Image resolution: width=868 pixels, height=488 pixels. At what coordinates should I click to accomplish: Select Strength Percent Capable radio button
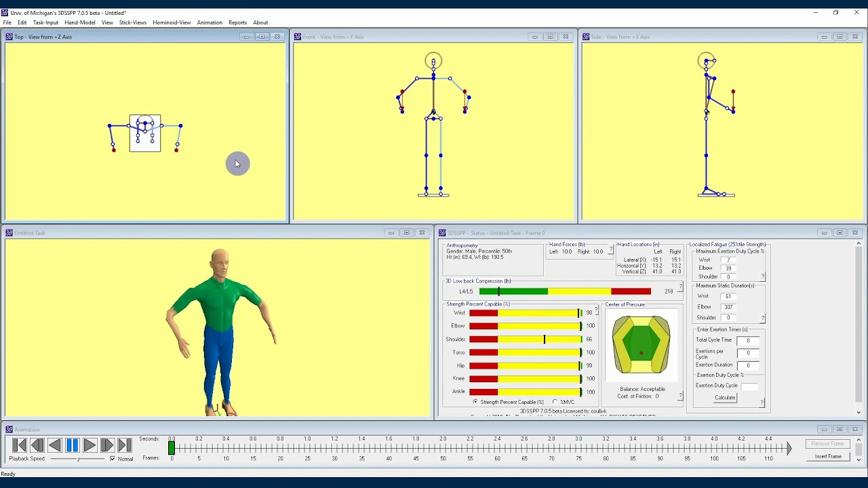[x=475, y=402]
